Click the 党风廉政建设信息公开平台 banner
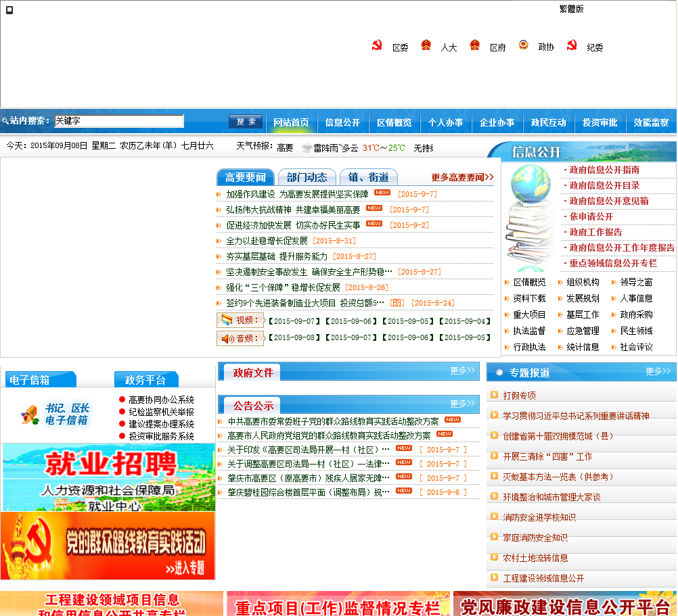The width and height of the screenshot is (678, 616). (565, 603)
